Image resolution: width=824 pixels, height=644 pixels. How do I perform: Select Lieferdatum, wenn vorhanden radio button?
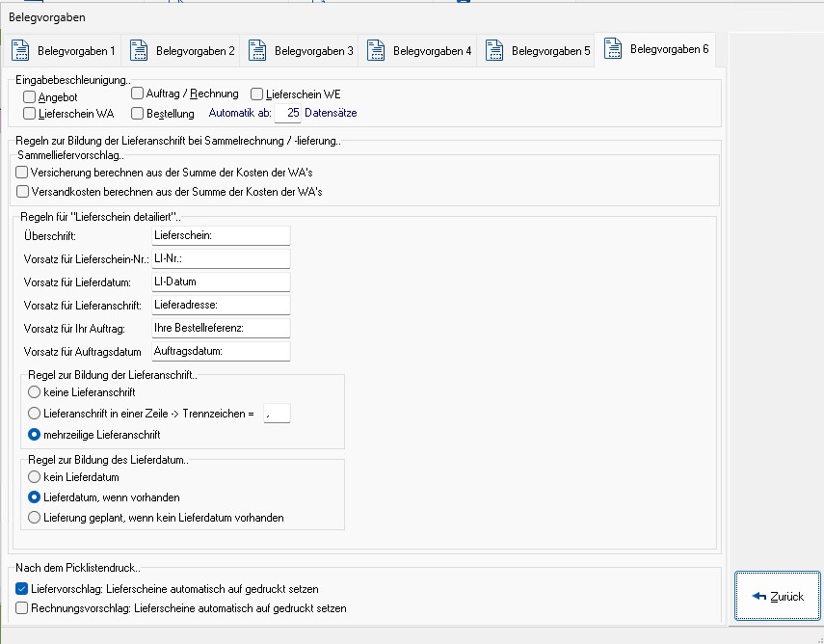(x=34, y=497)
